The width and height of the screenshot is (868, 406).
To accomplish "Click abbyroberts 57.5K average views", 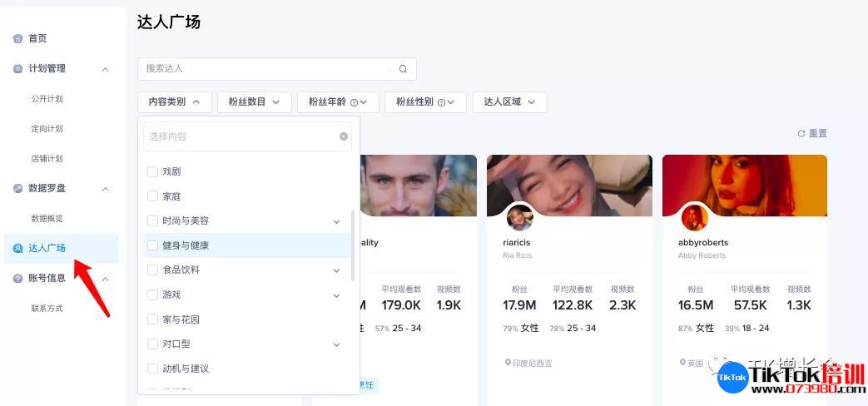I will [750, 305].
